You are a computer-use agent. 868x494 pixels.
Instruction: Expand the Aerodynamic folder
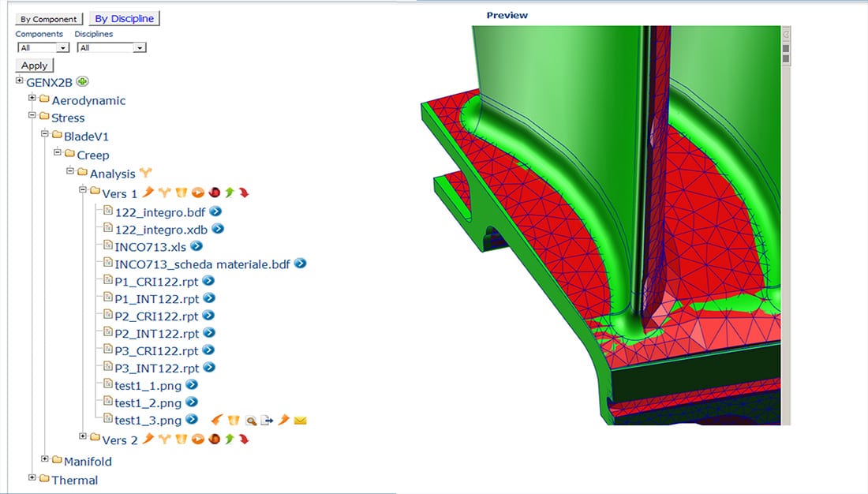(32, 98)
